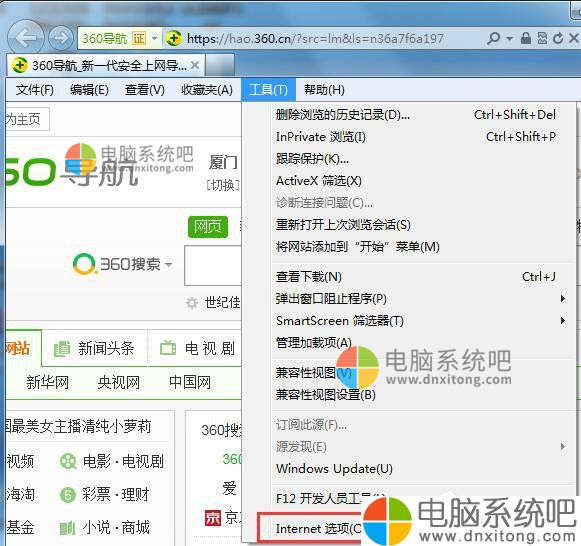Viewport: 581px width, 546px height.
Task: Click the 新闻头条 newspaper icon
Action: [62, 349]
